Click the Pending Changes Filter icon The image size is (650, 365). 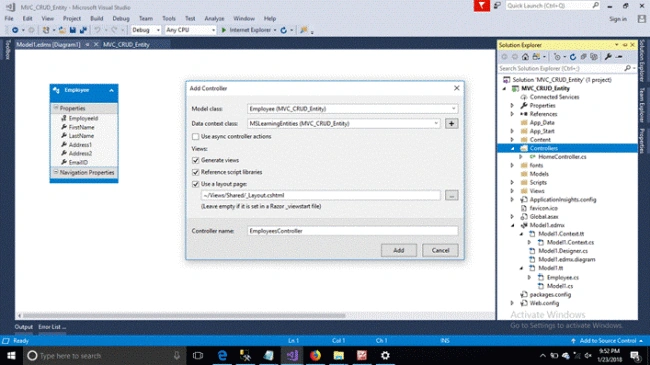[x=557, y=57]
